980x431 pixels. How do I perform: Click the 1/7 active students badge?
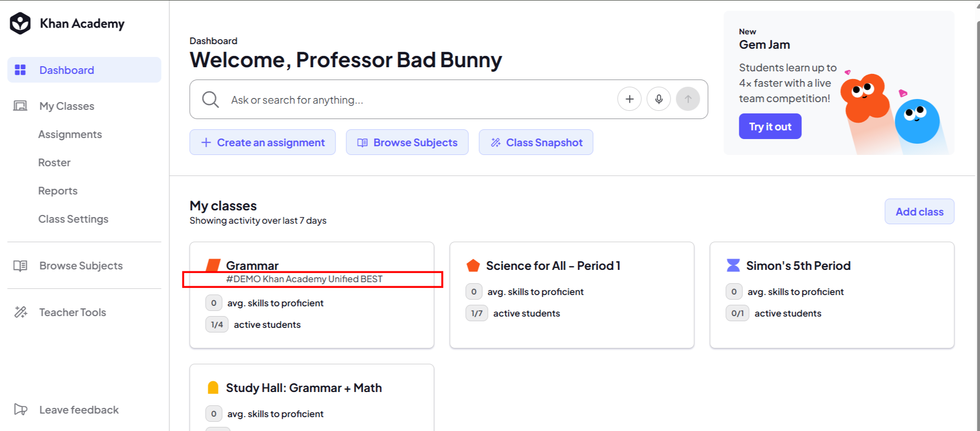pos(477,313)
